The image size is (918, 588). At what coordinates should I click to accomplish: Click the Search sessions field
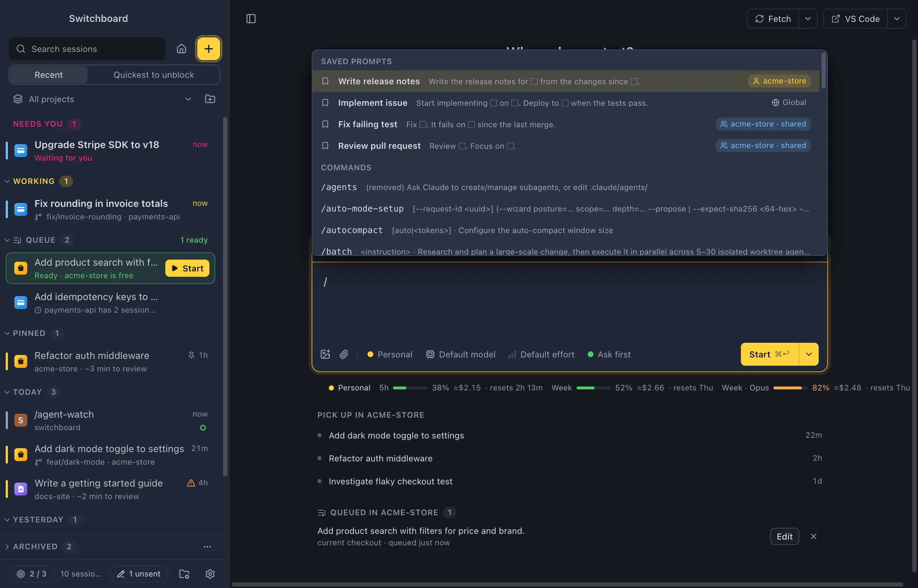point(87,49)
